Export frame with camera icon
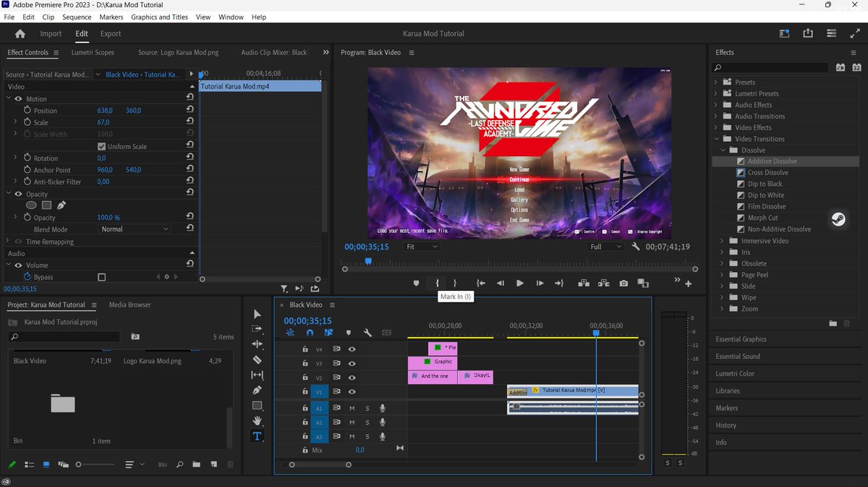This screenshot has width=868, height=487. pyautogui.click(x=624, y=284)
